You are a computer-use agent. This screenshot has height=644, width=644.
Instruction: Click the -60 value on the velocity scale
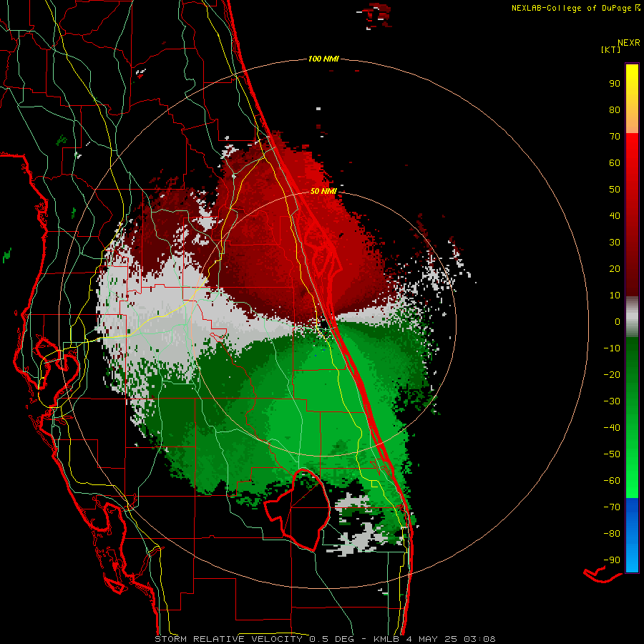pos(612,481)
